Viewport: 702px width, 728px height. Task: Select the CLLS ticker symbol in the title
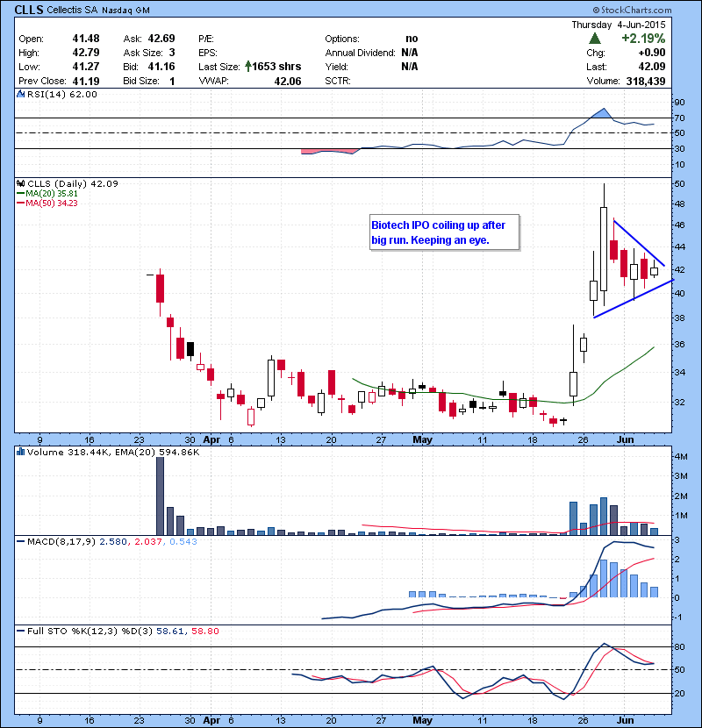coord(29,10)
